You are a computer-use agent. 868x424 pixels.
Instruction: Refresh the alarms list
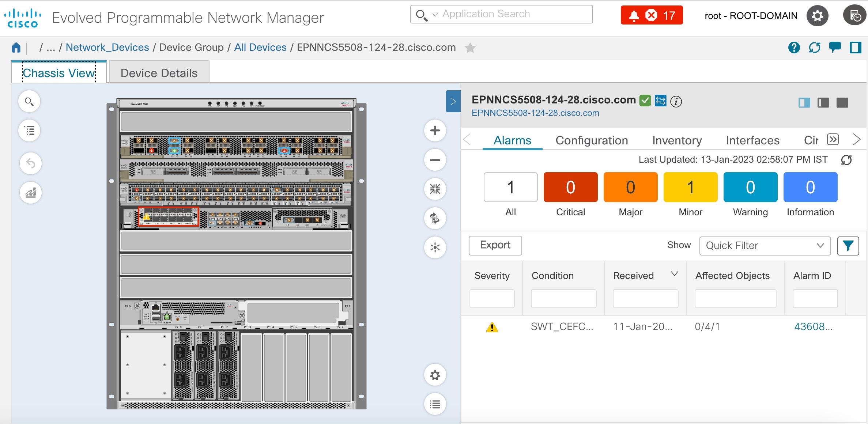coord(847,160)
